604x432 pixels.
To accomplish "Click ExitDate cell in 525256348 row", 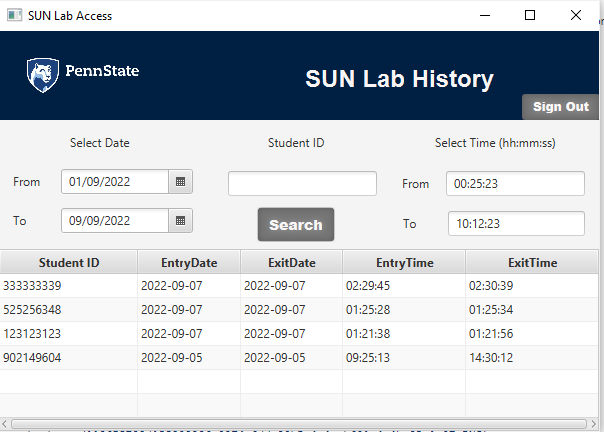I will tap(292, 309).
